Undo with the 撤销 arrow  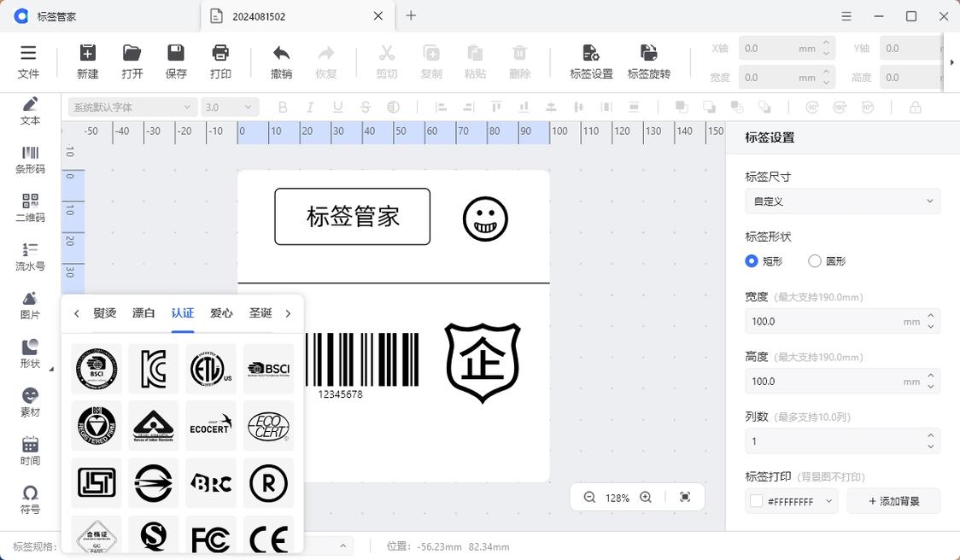[x=281, y=61]
